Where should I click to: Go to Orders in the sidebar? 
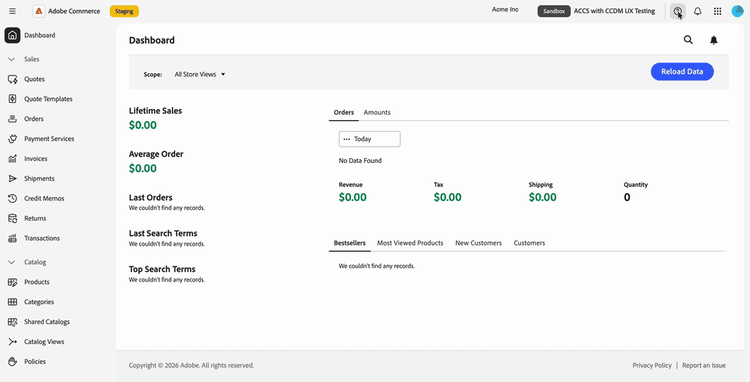34,119
